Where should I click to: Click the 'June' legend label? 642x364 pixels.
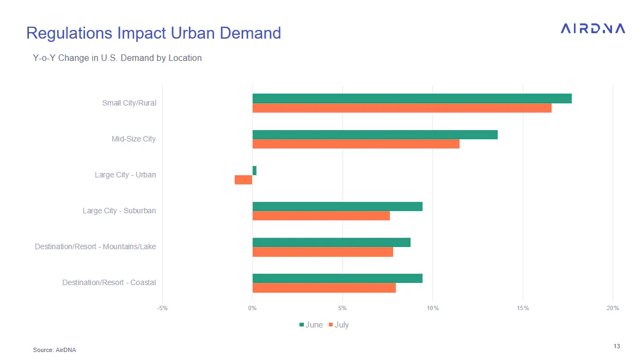[x=314, y=325]
